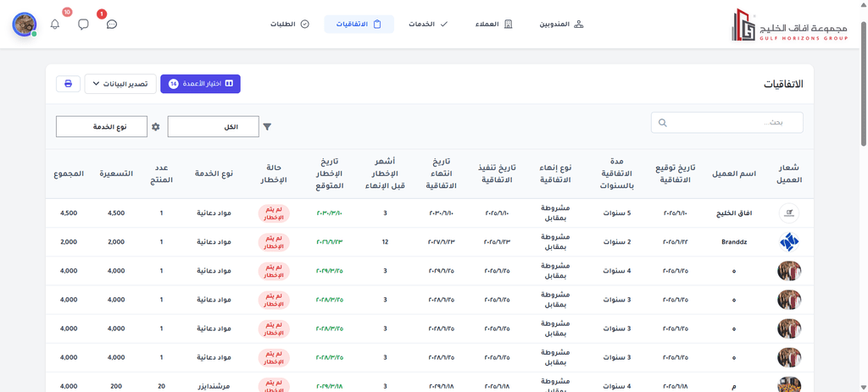Click the Branddz client logo
The height and width of the screenshot is (392, 868).
coord(789,241)
